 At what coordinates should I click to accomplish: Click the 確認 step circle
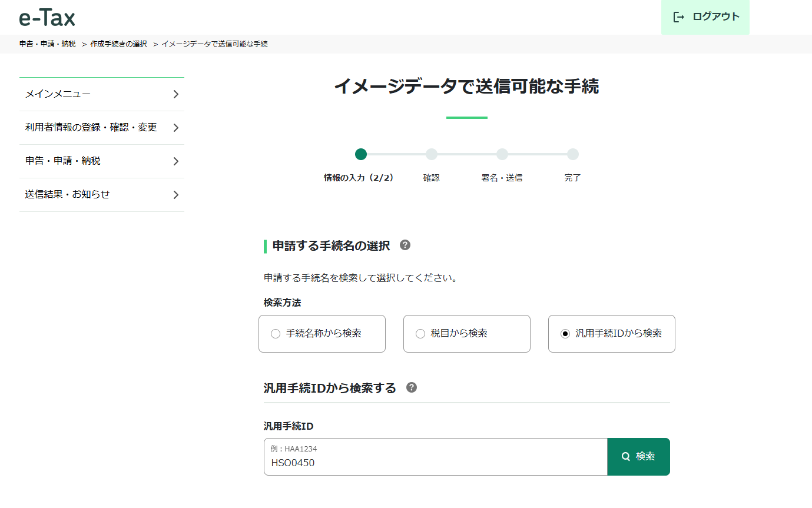(432, 154)
